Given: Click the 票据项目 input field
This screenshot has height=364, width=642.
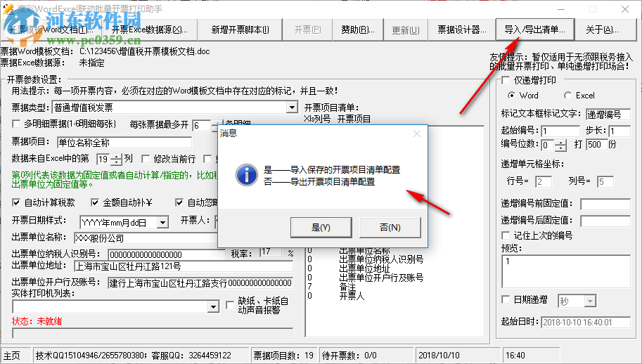Looking at the screenshot, I should [x=124, y=143].
